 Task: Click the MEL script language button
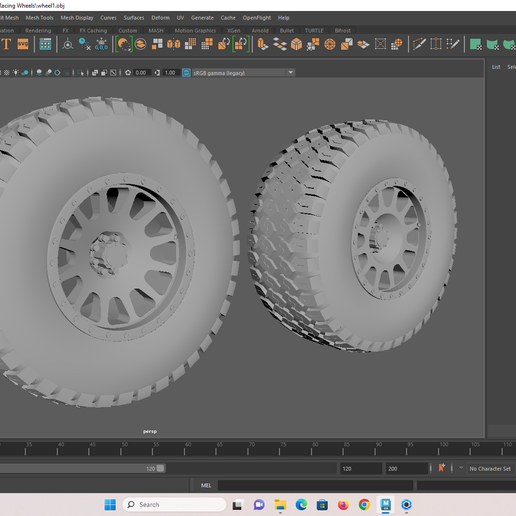[206, 485]
